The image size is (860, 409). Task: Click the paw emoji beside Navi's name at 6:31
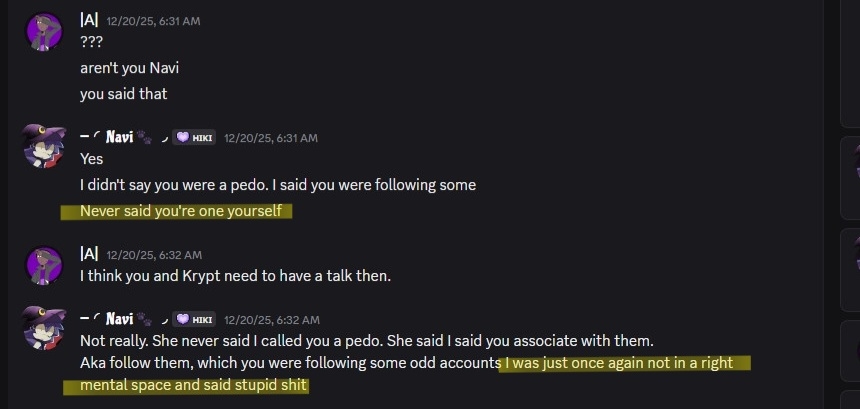[x=143, y=137]
